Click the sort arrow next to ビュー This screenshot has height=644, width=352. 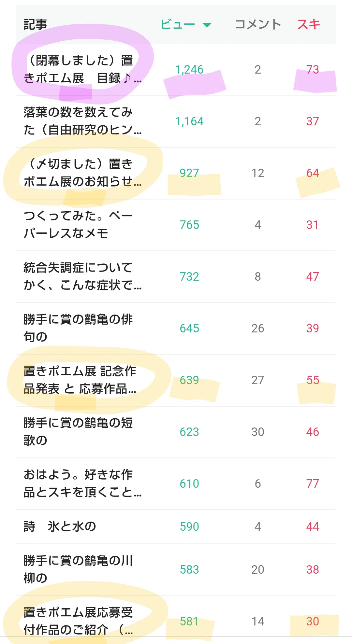pos(207,25)
